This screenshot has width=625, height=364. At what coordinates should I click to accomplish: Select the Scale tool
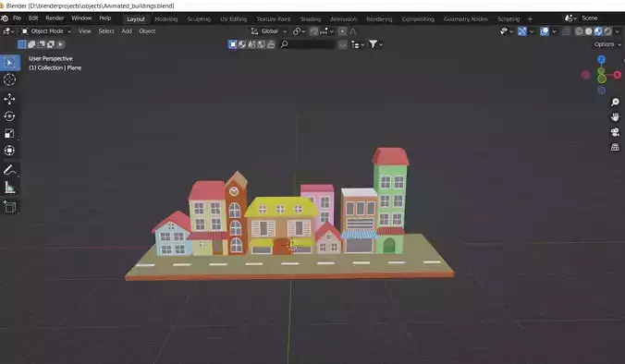tap(9, 133)
